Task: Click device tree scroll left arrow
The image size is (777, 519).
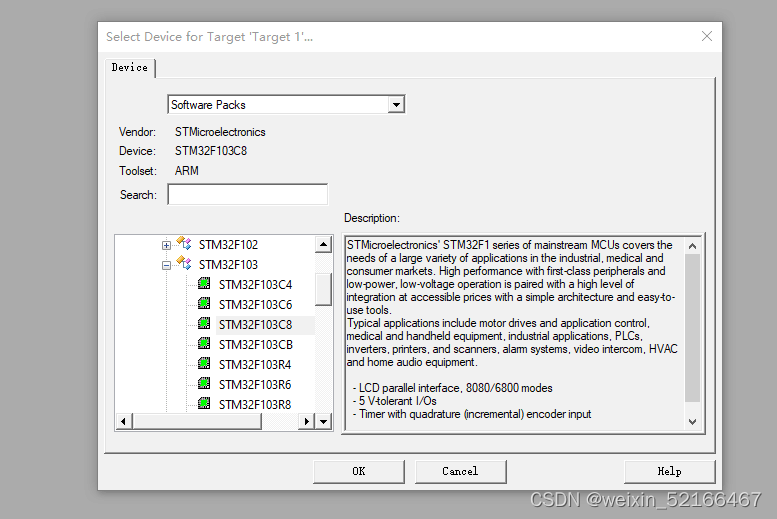Action: coord(123,422)
